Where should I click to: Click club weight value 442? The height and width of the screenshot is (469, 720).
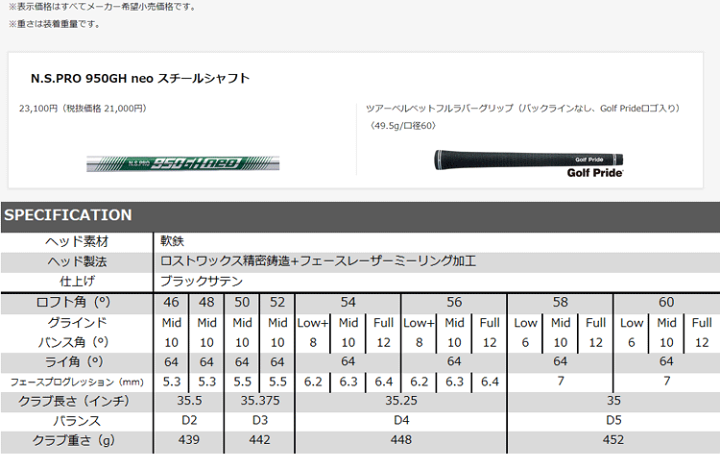tap(260, 440)
